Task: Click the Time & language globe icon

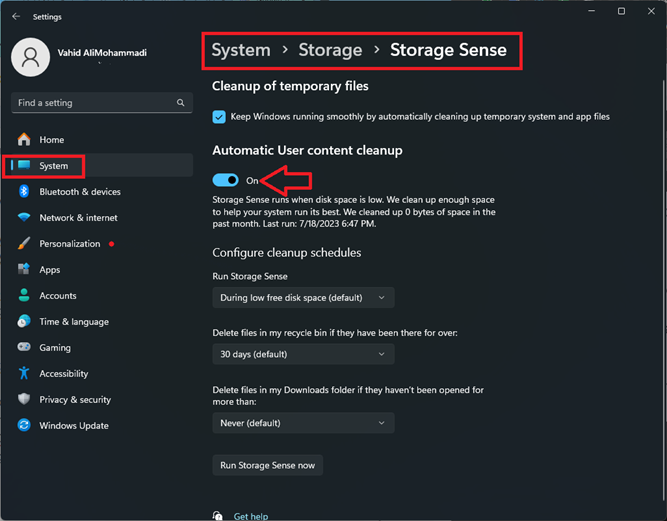Action: point(24,321)
